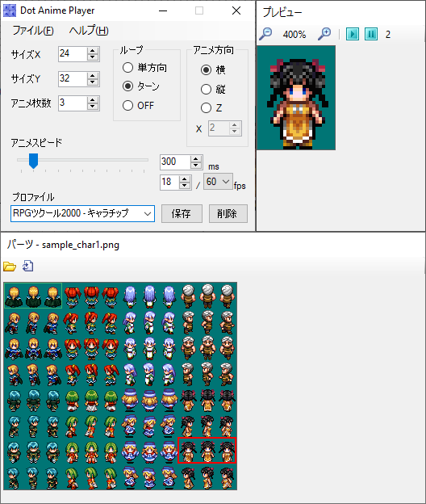Click the right end of speed slider track

pos(147,160)
